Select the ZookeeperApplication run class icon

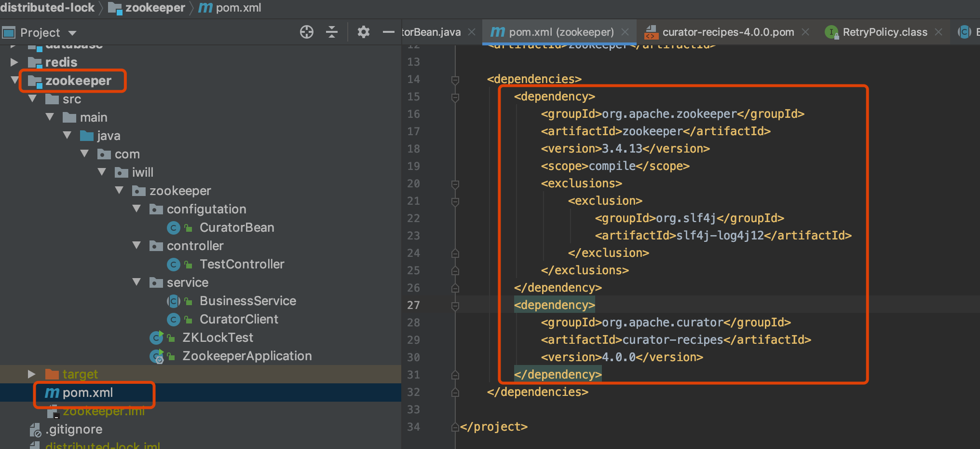tap(157, 356)
